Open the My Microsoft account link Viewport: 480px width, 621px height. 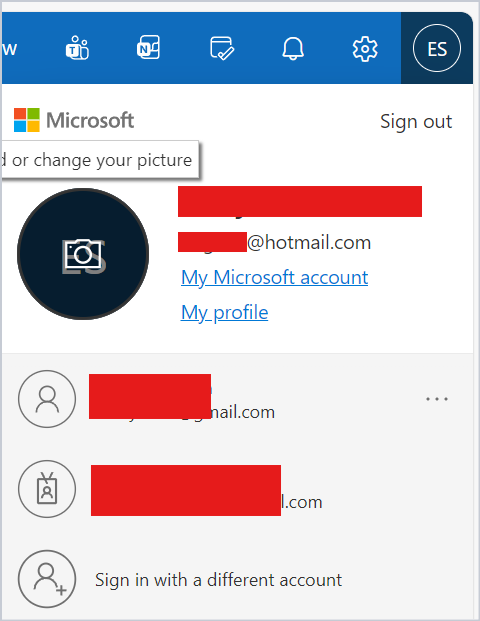point(274,277)
